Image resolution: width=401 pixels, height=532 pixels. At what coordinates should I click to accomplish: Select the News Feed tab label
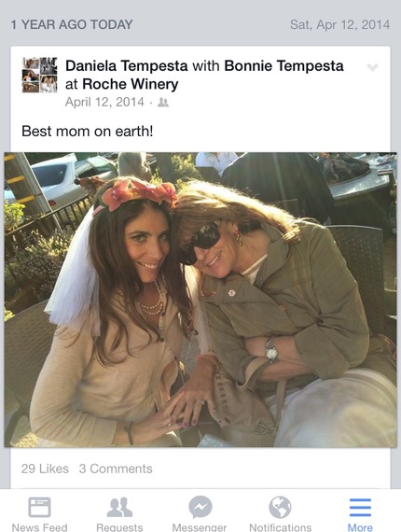coord(40,527)
